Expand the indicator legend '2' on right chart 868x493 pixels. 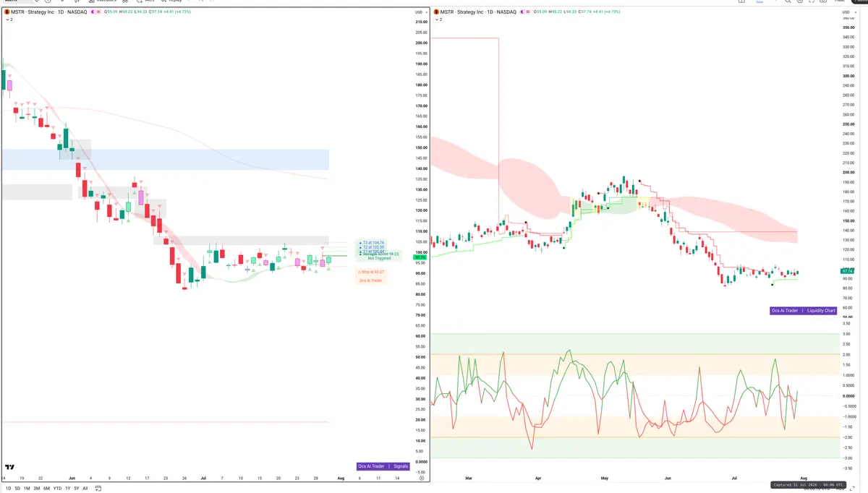[438, 20]
